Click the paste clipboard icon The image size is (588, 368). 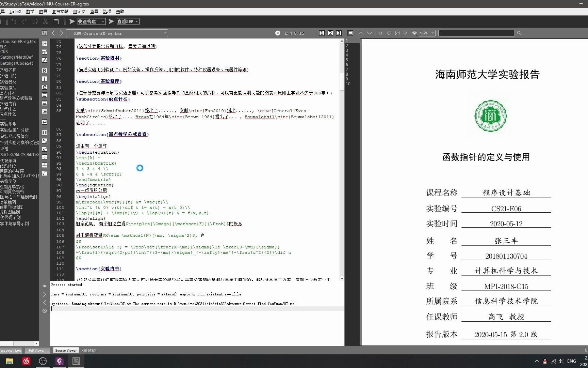tap(56, 21)
